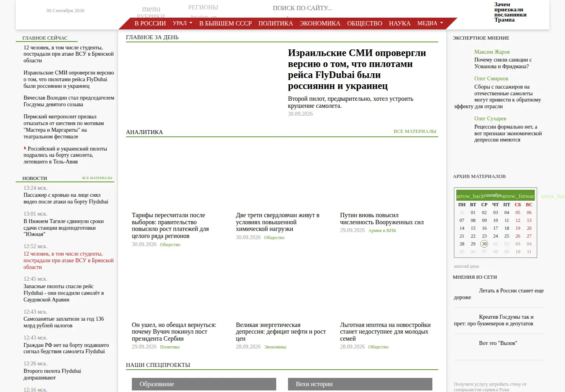The image size is (565, 392).
Task: Open 'Летать в России станет еще дороже'
Action: (x=499, y=294)
